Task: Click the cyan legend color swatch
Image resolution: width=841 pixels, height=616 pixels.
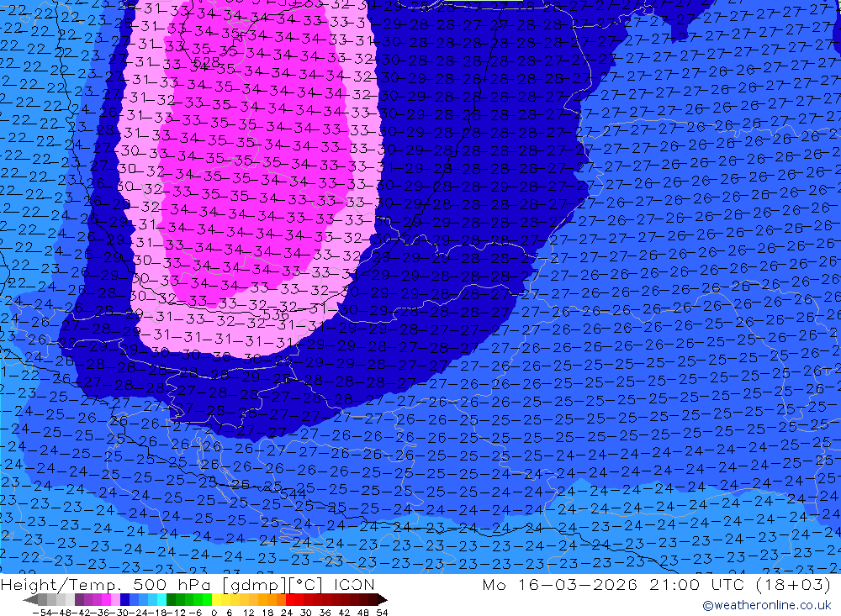Action: (161, 599)
